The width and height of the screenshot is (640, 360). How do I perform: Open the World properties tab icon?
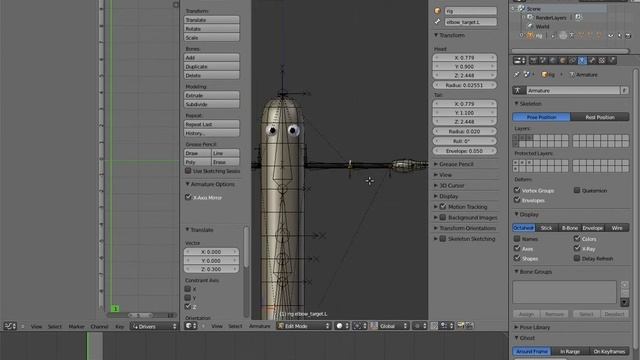[x=553, y=61]
